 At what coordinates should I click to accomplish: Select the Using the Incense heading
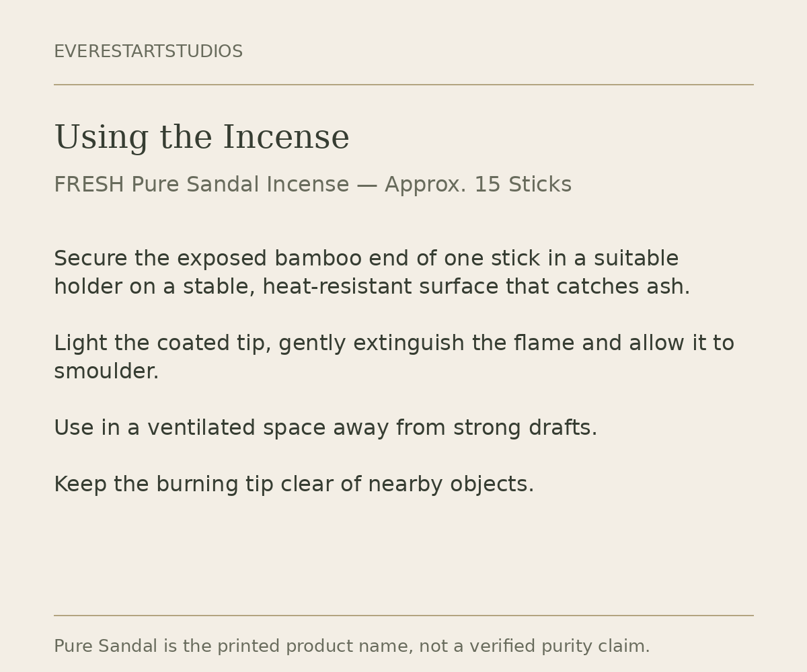click(202, 138)
